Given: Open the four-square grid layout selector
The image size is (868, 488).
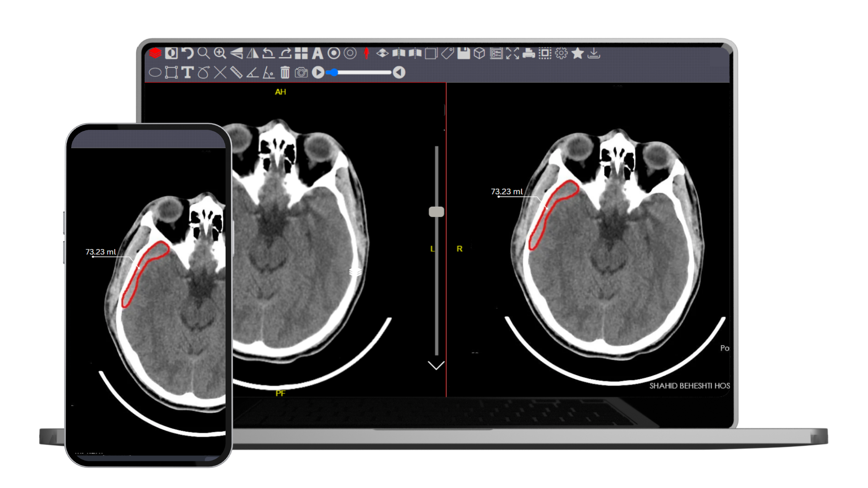Looking at the screenshot, I should (x=301, y=53).
